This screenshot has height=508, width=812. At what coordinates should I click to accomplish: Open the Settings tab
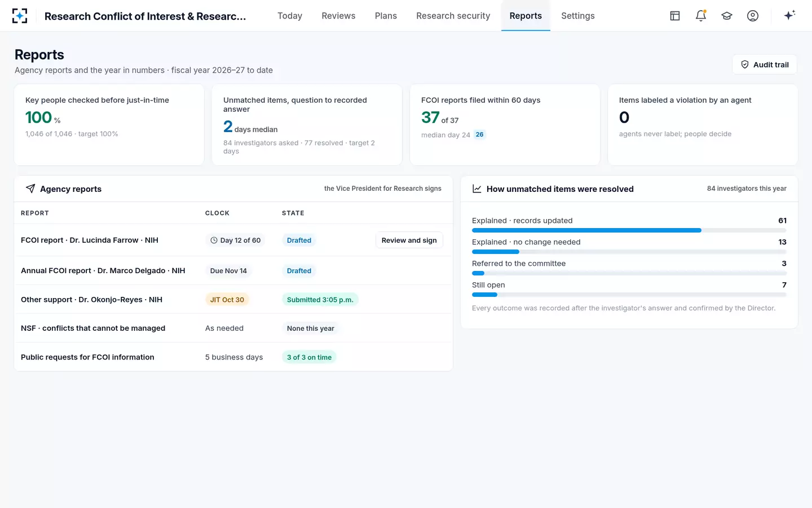pos(578,16)
